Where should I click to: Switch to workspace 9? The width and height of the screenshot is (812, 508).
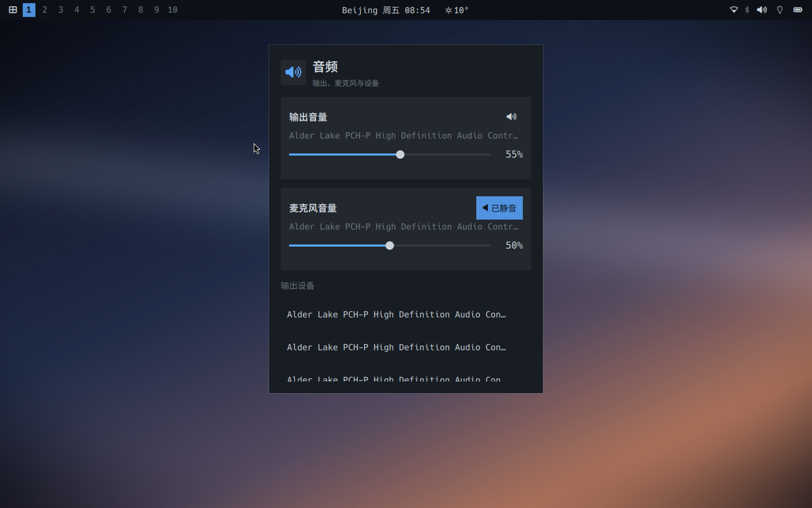click(156, 10)
